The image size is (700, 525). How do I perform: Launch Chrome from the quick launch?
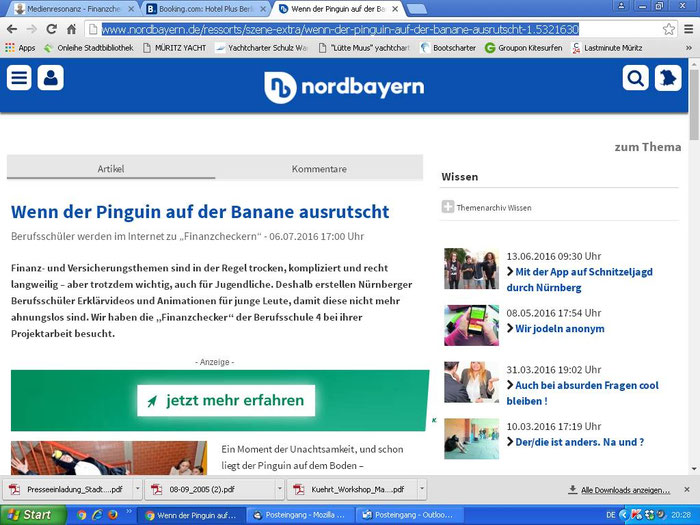(x=81, y=515)
